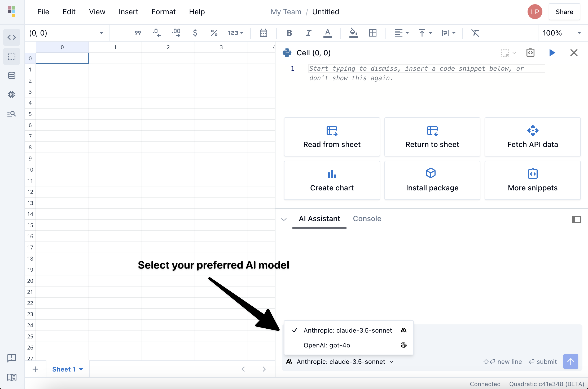Add a new sheet with plus
The image size is (588, 389).
(35, 369)
